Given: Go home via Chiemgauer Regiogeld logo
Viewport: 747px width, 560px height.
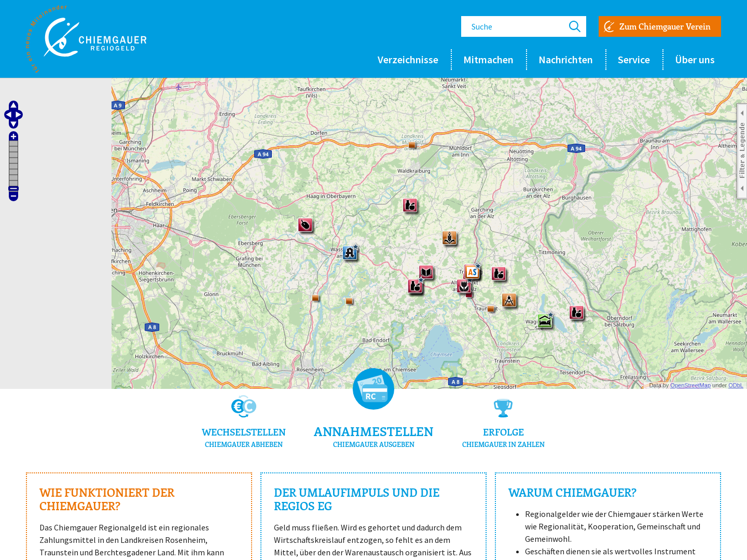Looking at the screenshot, I should [x=86, y=39].
